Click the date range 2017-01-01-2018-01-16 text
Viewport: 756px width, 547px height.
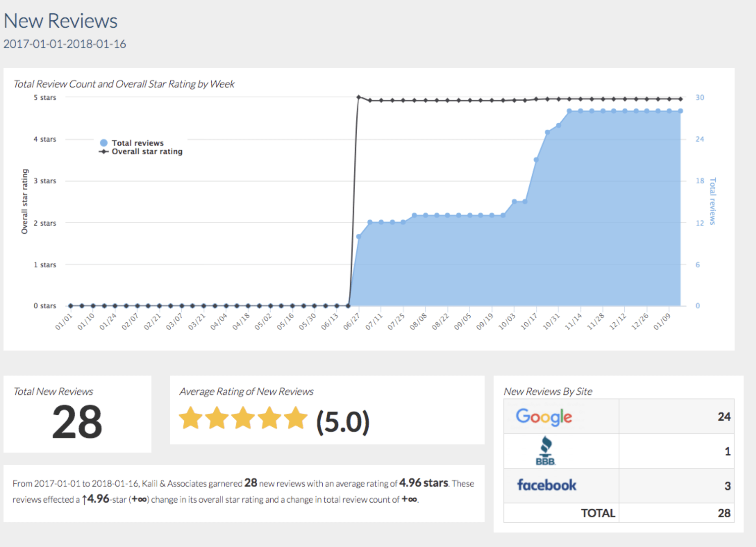65,44
